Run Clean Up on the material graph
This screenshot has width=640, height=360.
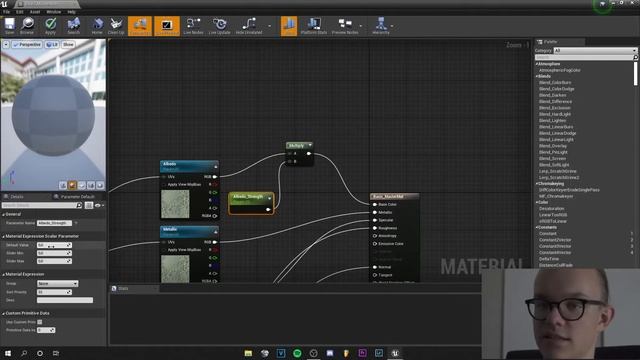(x=116, y=26)
